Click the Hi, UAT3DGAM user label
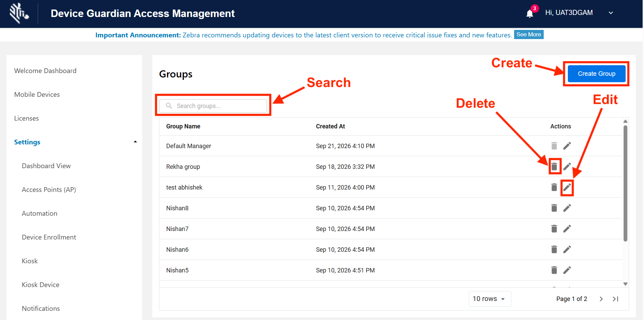This screenshot has height=320, width=644. [569, 13]
